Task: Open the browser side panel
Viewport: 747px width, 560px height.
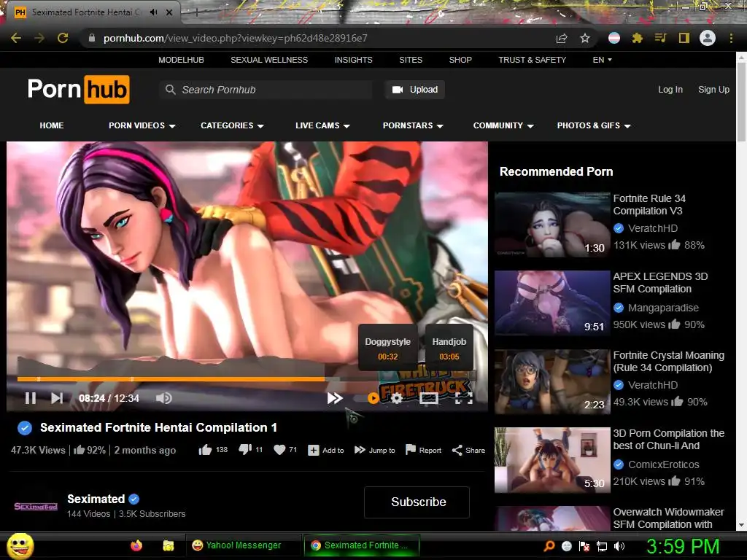Action: click(684, 38)
